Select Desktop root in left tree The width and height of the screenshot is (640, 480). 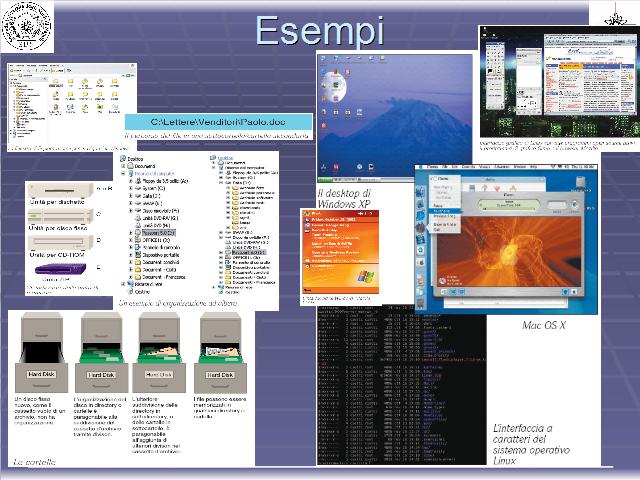click(135, 159)
